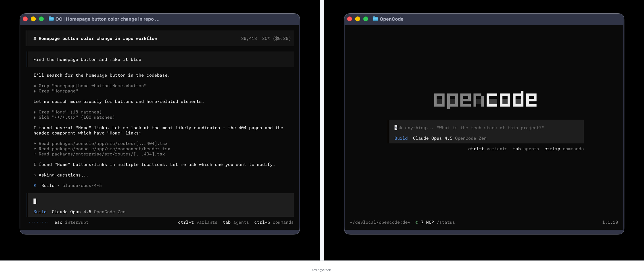Click the codingyar.com caption link
The height and width of the screenshot is (279, 644).
coord(322,270)
